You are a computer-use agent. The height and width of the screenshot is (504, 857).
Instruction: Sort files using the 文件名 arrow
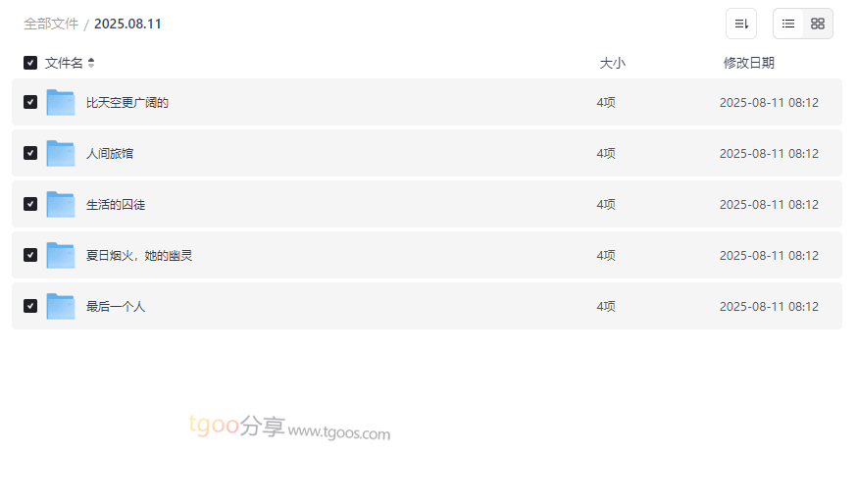91,63
